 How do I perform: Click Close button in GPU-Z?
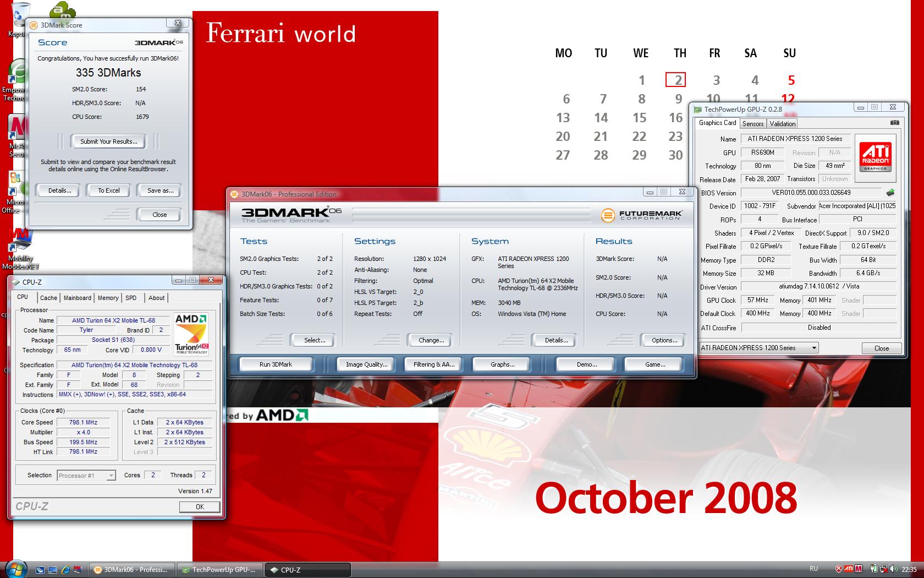[x=882, y=348]
